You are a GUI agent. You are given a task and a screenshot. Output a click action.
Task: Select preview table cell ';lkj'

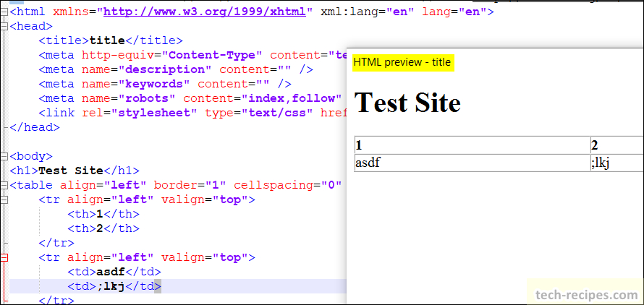pos(617,163)
